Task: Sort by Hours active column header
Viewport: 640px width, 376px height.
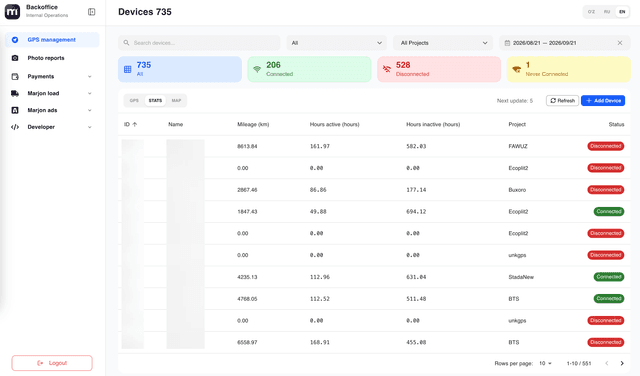Action: pyautogui.click(x=335, y=125)
